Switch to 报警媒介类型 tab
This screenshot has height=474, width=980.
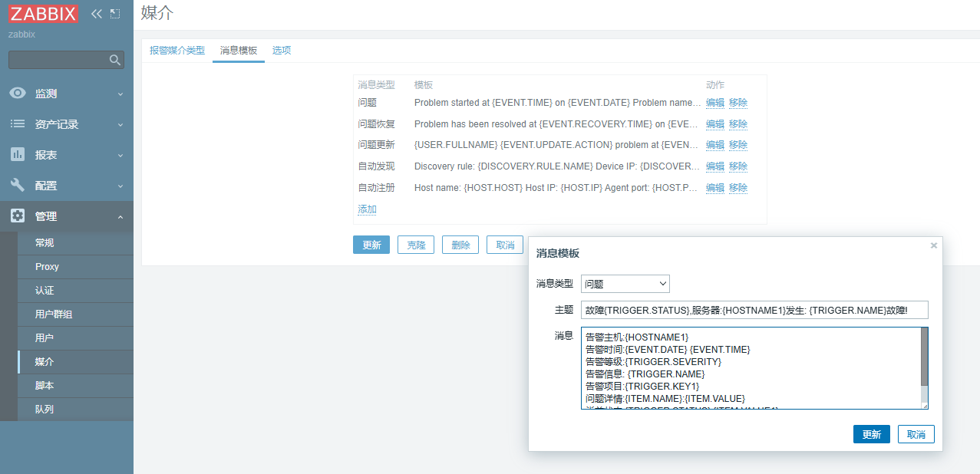[x=177, y=50]
